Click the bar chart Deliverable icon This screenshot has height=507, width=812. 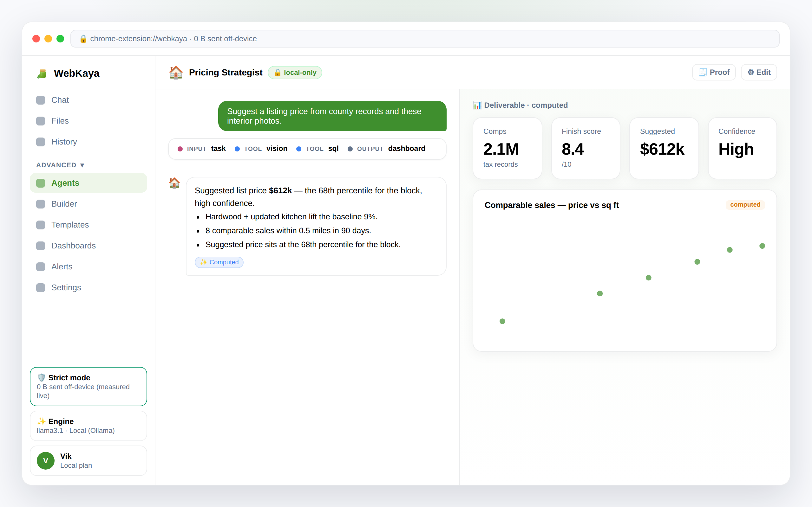pos(477,105)
